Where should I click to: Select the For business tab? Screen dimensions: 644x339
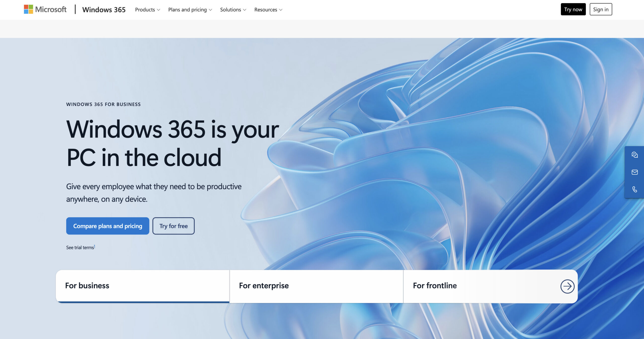[x=143, y=286]
